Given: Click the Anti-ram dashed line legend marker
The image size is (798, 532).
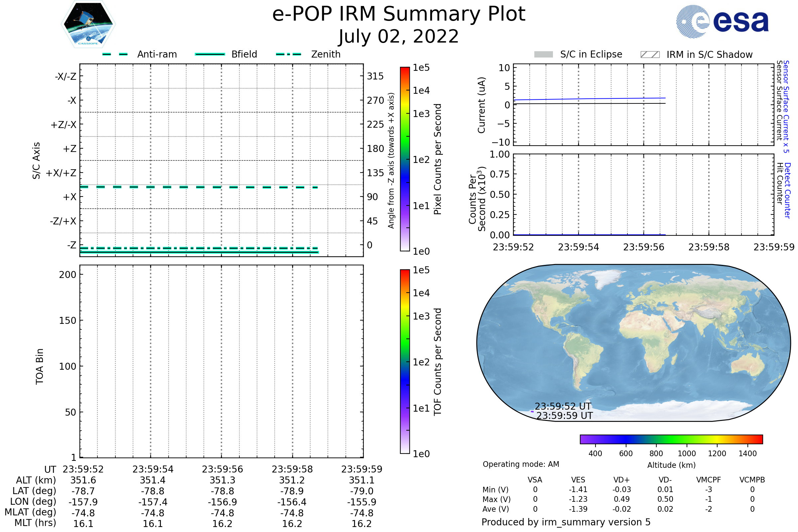Looking at the screenshot, I should [115, 54].
